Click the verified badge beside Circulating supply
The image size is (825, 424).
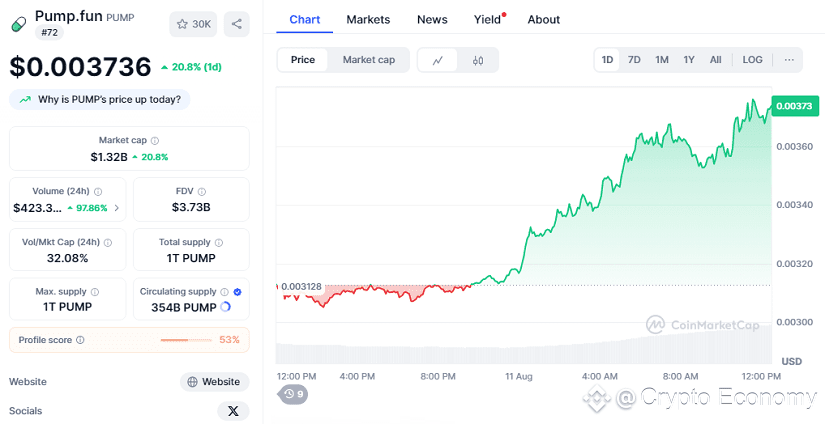tap(237, 292)
